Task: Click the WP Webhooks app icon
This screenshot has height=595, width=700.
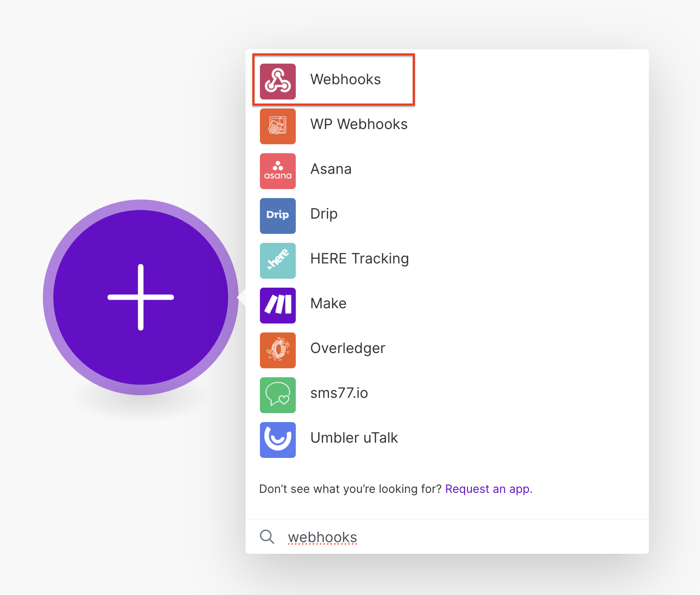Action: (x=278, y=126)
